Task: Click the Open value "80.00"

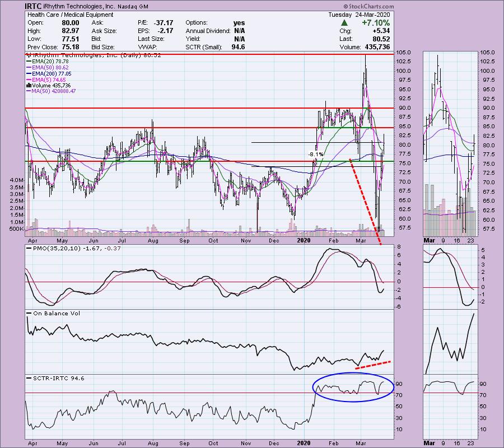Action: click(71, 23)
